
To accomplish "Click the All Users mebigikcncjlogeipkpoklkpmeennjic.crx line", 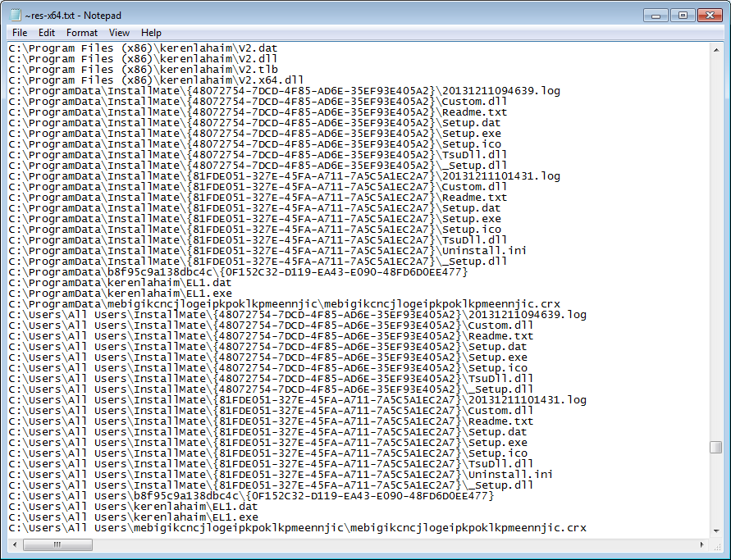I will tap(298, 528).
